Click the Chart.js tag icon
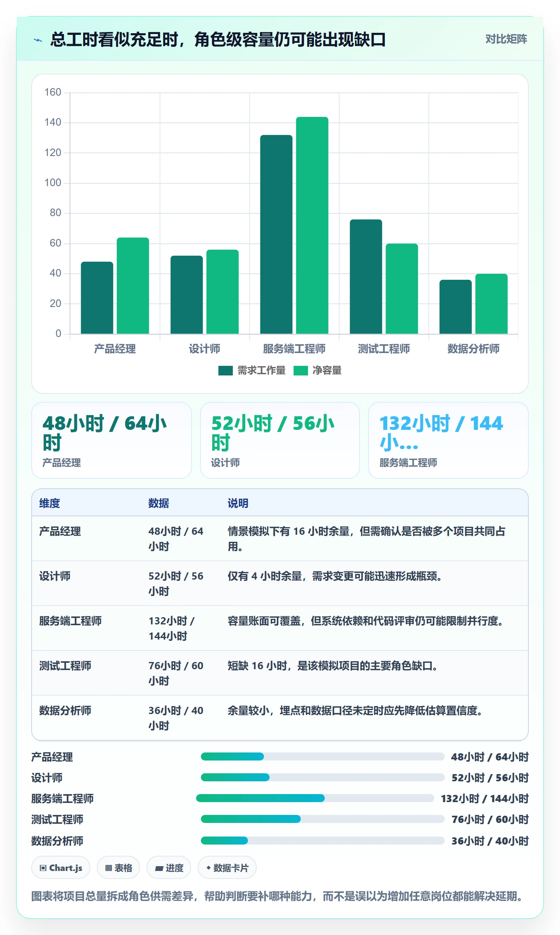Viewport: 560px width, 935px height. (43, 868)
